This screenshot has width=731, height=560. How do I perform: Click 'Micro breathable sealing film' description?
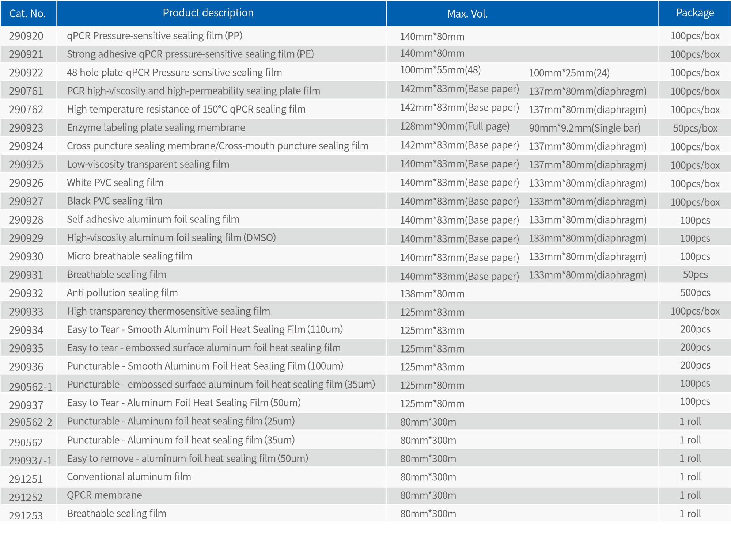(129, 256)
